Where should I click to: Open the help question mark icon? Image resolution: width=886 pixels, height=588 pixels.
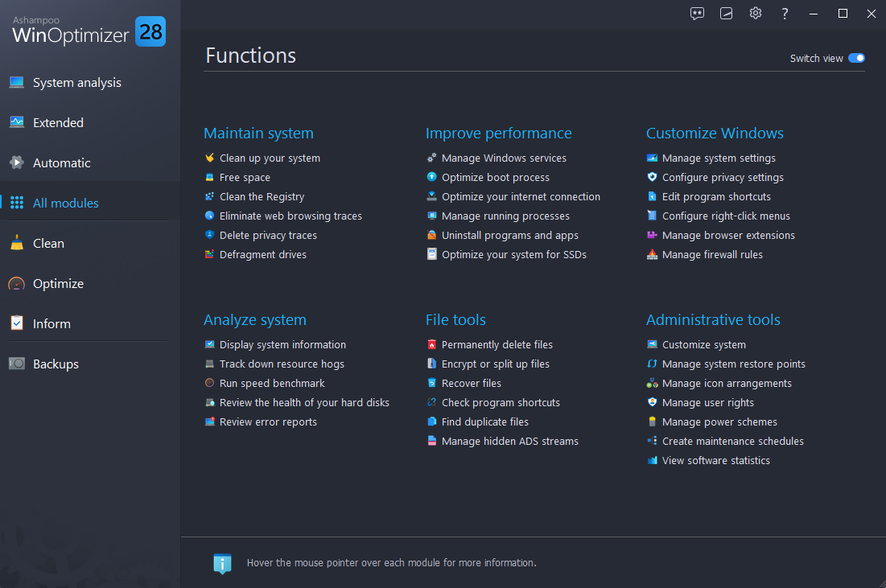(x=785, y=13)
